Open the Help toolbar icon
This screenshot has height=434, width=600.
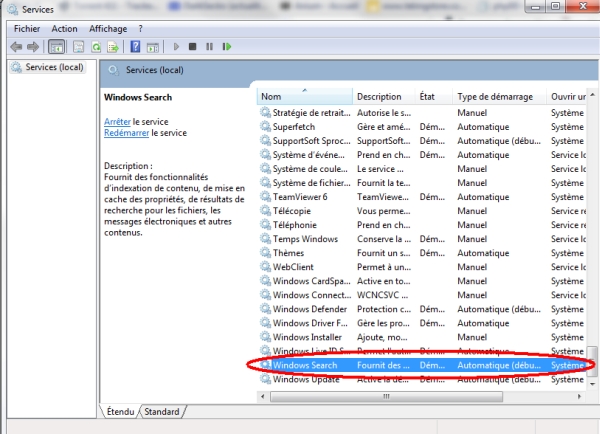[x=135, y=47]
